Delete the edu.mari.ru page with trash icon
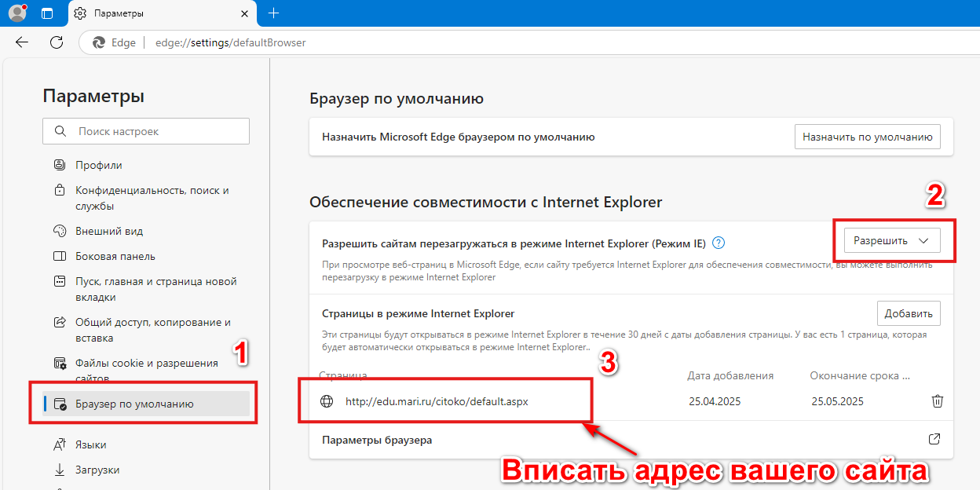Image resolution: width=980 pixels, height=490 pixels. (937, 401)
